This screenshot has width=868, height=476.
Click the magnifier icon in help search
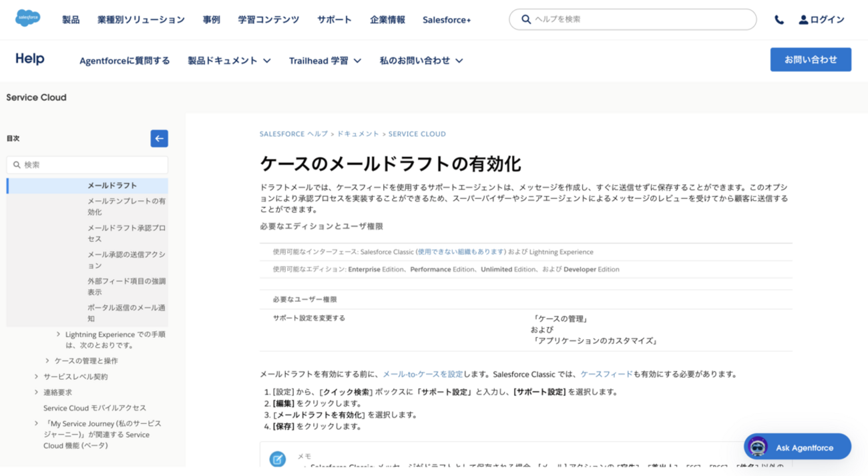click(x=526, y=19)
